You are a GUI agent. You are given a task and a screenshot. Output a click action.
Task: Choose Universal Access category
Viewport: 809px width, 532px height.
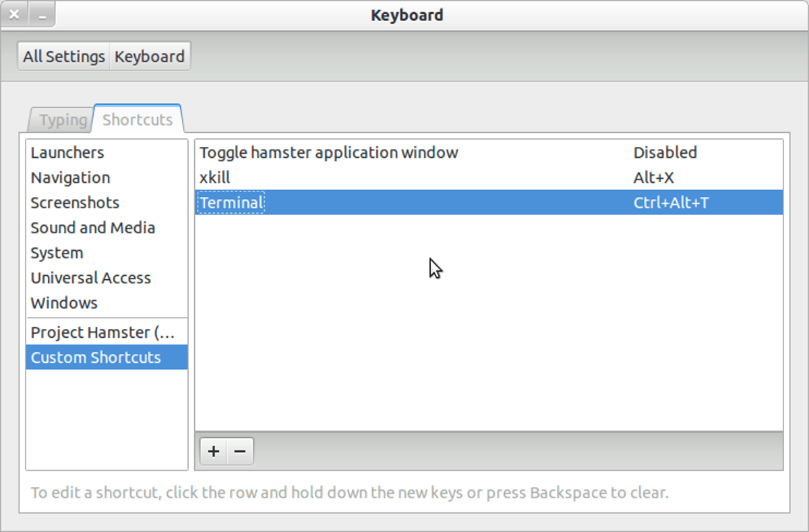click(90, 278)
